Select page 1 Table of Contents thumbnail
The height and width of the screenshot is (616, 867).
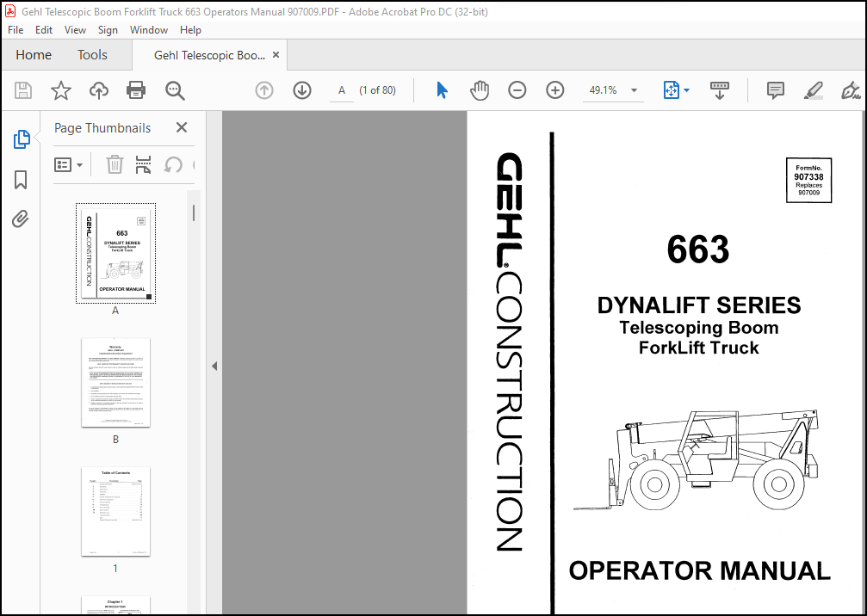pyautogui.click(x=115, y=511)
